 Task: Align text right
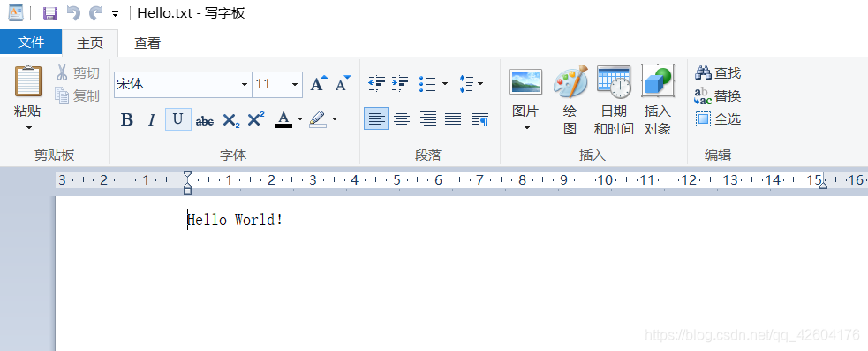(427, 118)
